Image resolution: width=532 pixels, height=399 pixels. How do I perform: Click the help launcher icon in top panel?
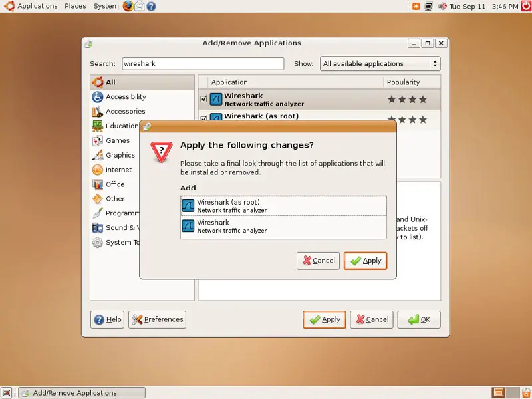click(x=151, y=6)
